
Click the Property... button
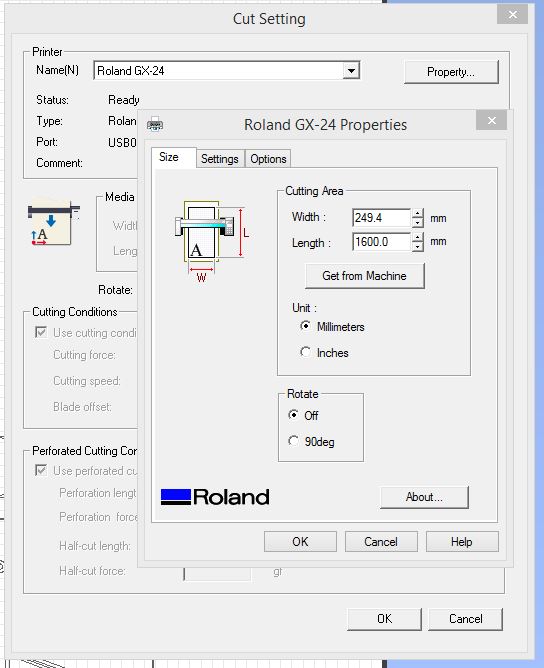click(x=451, y=72)
